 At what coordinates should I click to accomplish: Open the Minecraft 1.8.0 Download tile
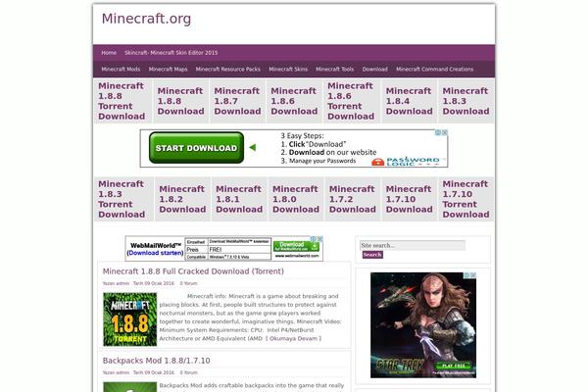pos(296,199)
